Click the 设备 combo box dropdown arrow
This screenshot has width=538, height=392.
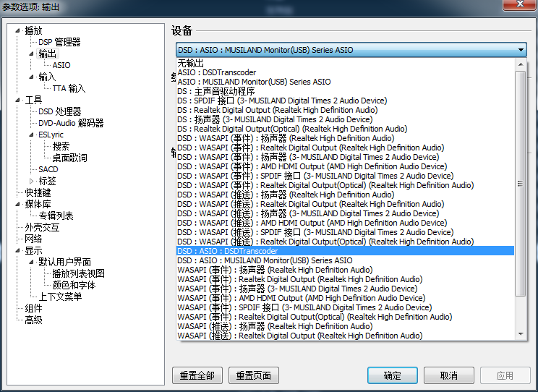[x=521, y=50]
